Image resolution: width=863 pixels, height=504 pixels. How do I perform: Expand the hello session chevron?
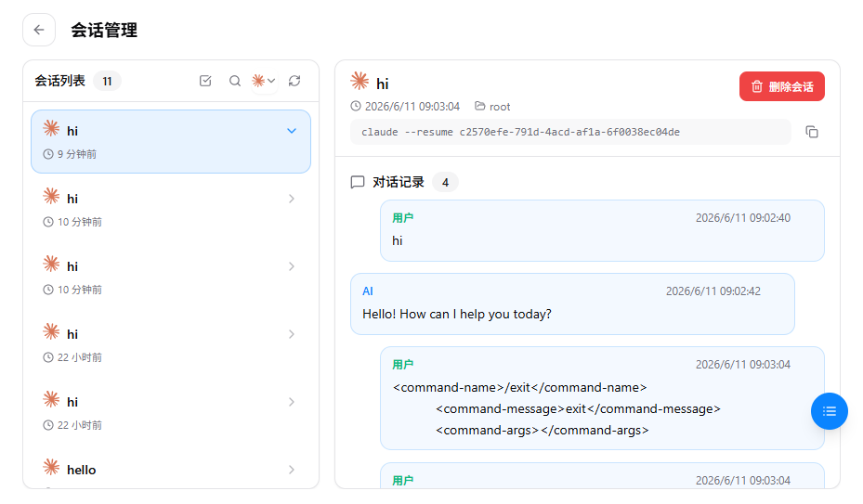click(x=292, y=470)
